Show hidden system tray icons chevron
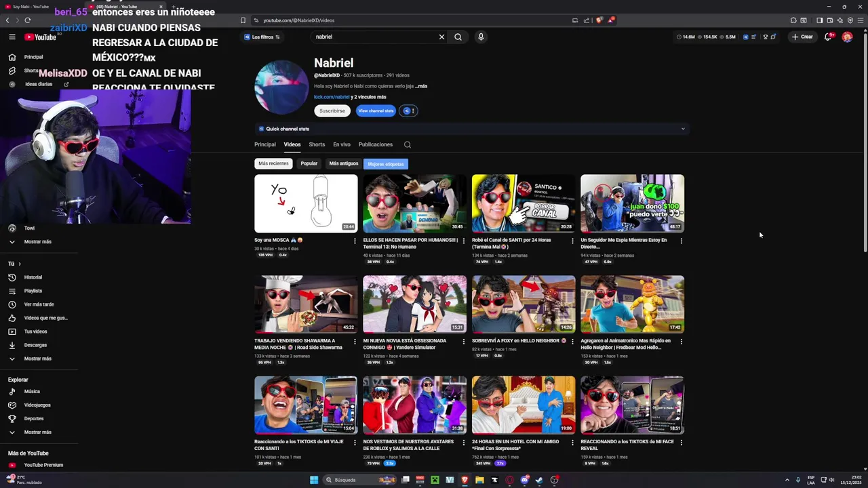The image size is (868, 488). pos(787,480)
